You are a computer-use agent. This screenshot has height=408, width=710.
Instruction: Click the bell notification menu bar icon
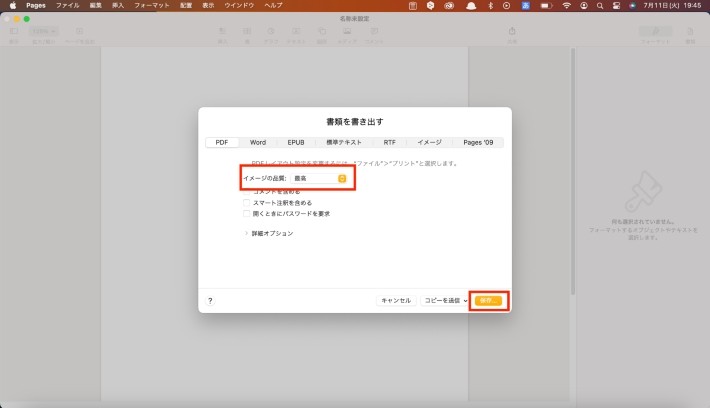471,5
